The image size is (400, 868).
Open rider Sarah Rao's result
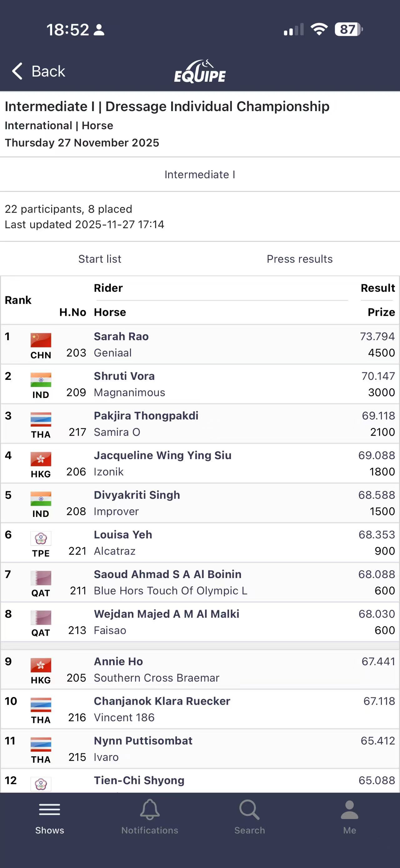tap(121, 336)
